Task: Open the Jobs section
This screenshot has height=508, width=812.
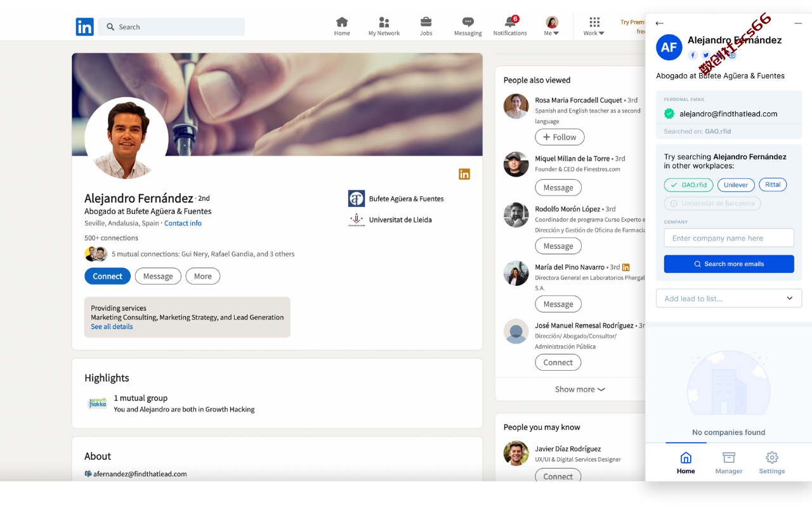Action: pos(426,27)
